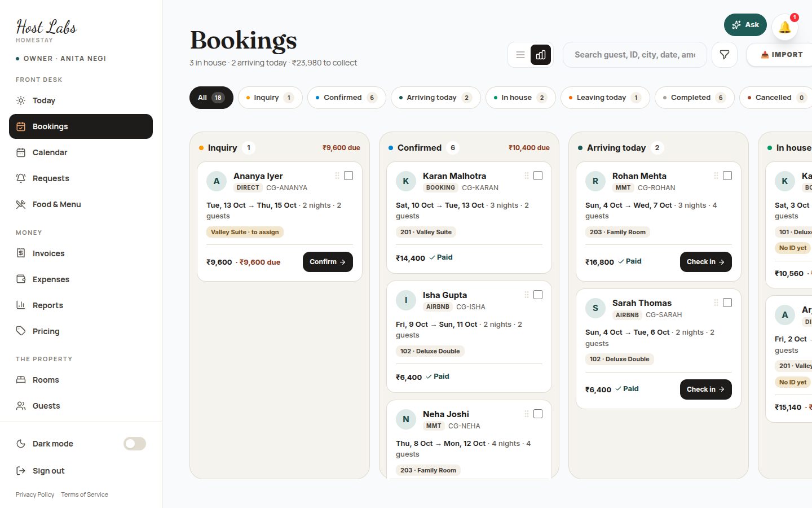Select the Leaving today filter chip
The image size is (812, 508).
(606, 98)
